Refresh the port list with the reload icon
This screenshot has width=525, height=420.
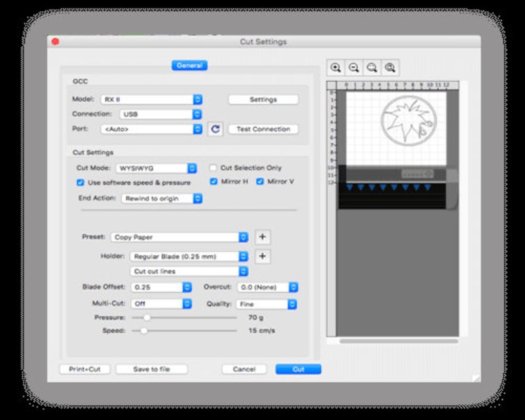coord(216,129)
